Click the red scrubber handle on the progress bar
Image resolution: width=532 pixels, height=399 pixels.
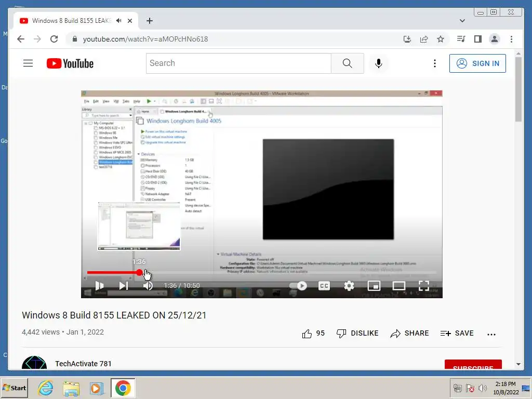(x=139, y=272)
